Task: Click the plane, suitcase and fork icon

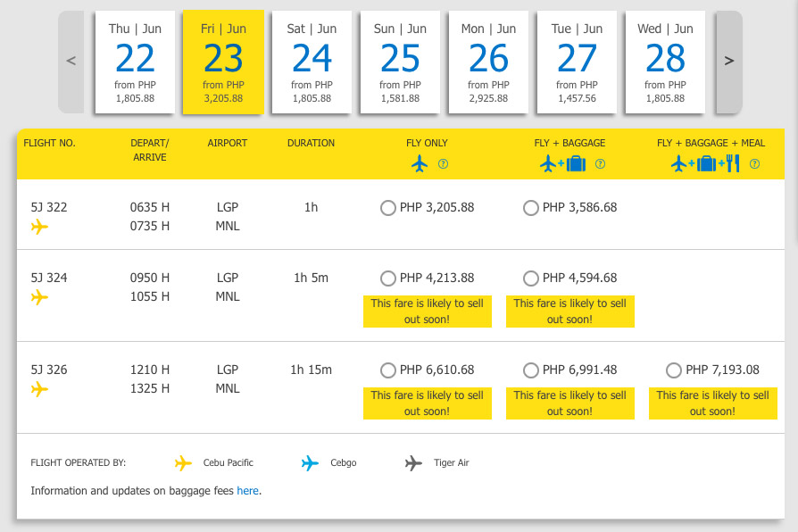Action: [705, 163]
